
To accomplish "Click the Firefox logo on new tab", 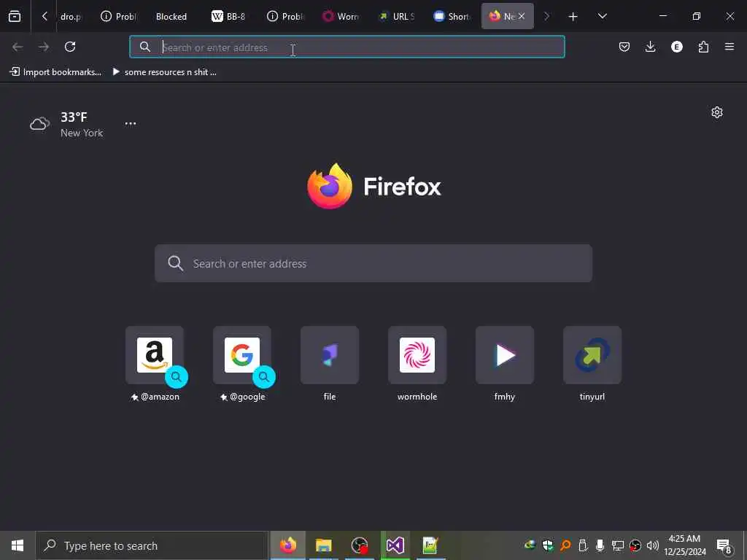I will click(374, 186).
